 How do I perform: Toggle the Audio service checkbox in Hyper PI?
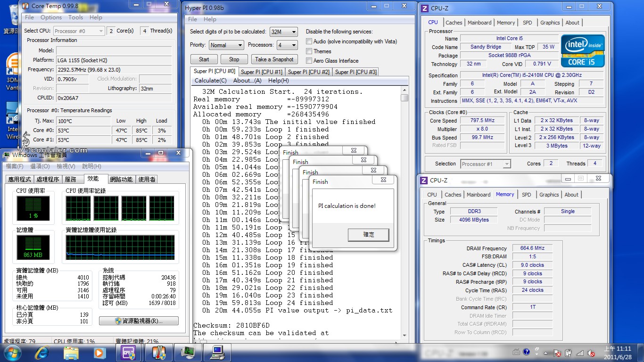(309, 41)
